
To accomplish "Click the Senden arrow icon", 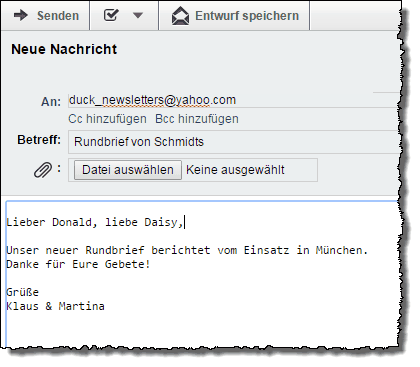I will click(x=21, y=15).
